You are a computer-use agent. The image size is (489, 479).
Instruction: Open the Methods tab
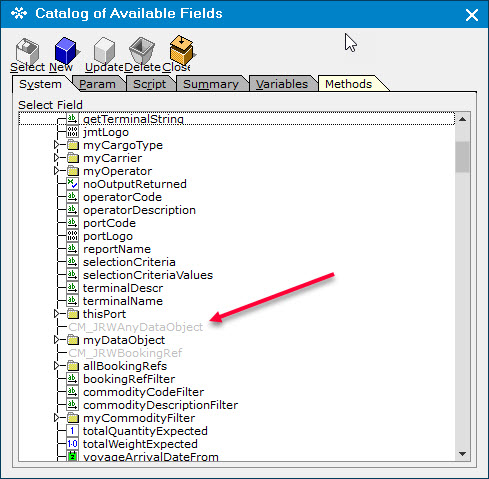click(x=348, y=84)
